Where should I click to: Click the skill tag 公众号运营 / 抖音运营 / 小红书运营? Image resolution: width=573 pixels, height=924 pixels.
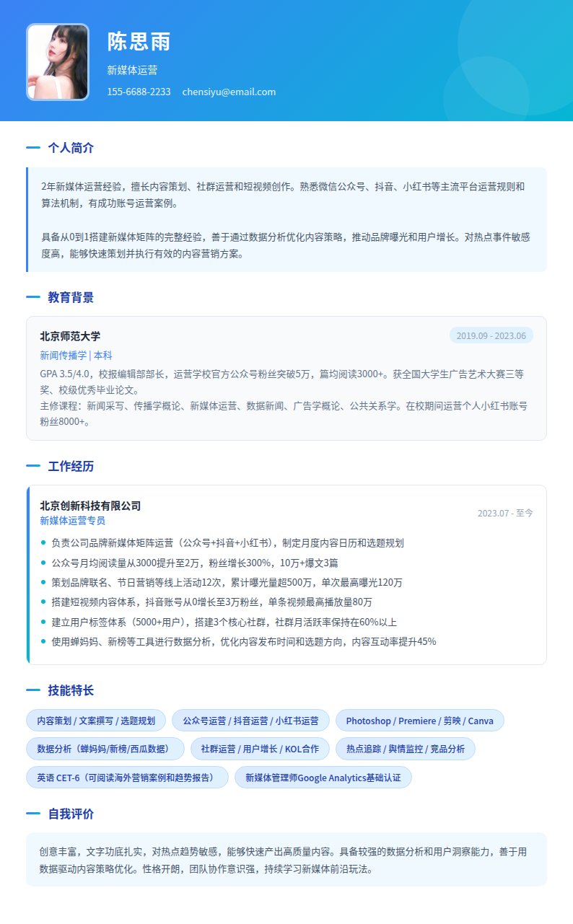pos(250,721)
